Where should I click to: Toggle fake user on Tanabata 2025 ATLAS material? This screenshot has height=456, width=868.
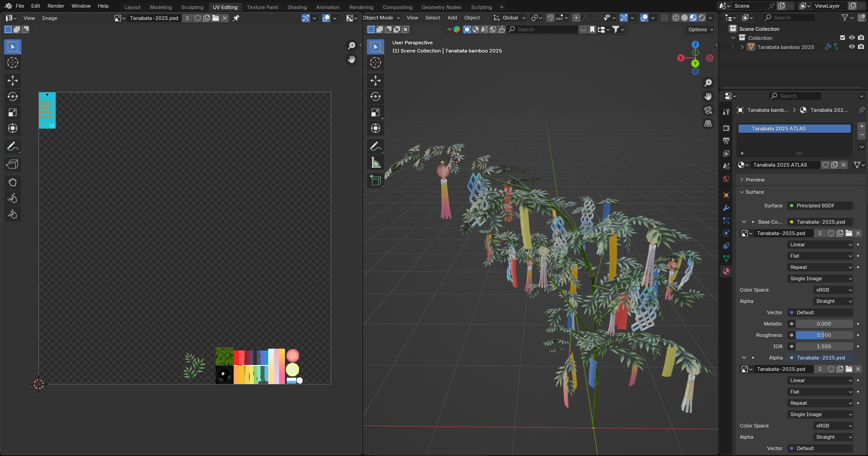826,165
